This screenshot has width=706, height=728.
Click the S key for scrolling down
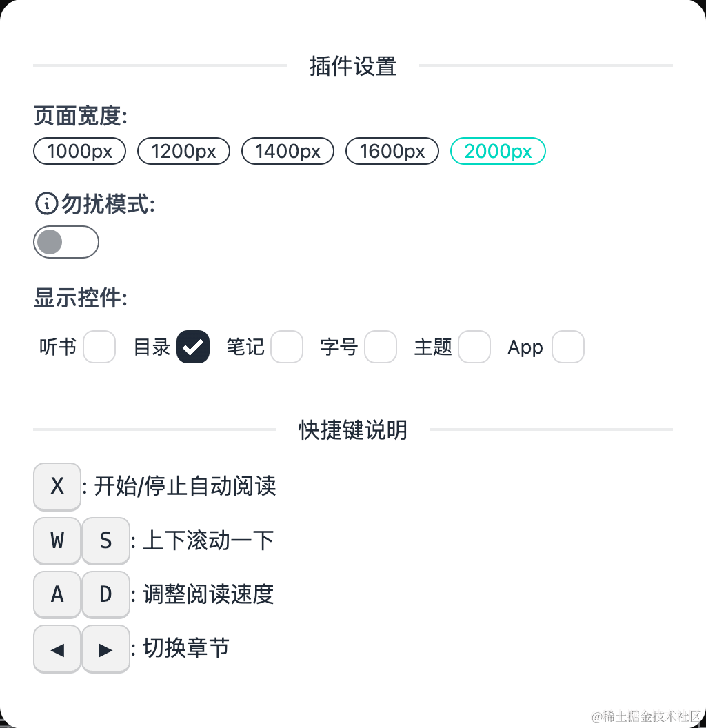105,540
